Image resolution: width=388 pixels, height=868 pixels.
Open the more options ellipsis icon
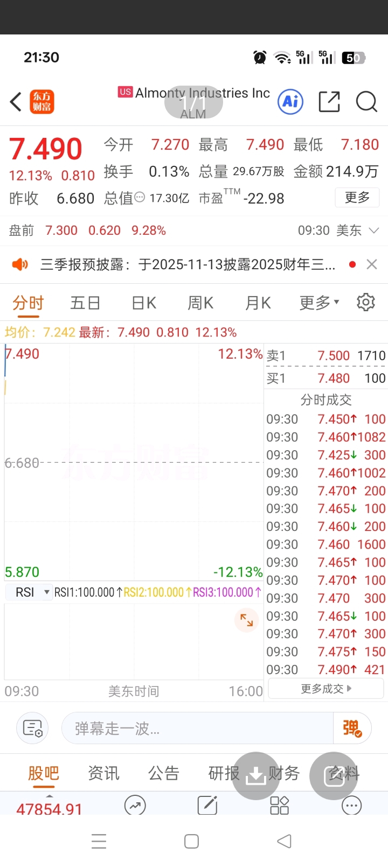click(x=352, y=806)
